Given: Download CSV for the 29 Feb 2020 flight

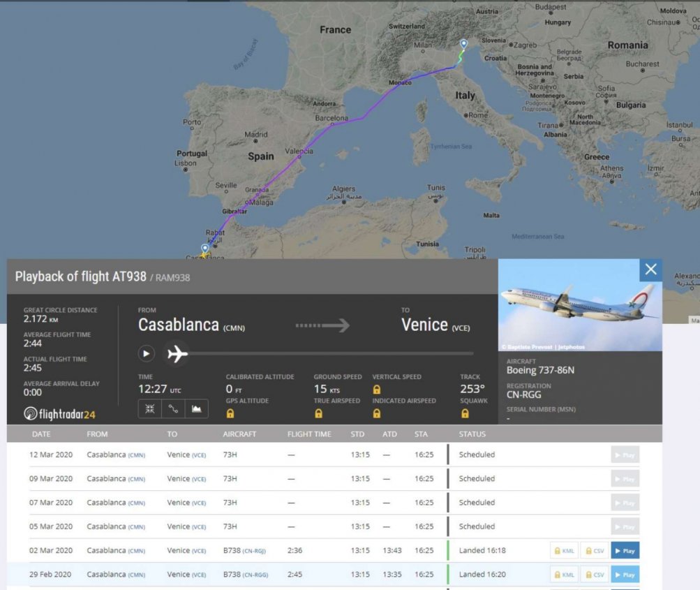Looking at the screenshot, I should pyautogui.click(x=595, y=575).
